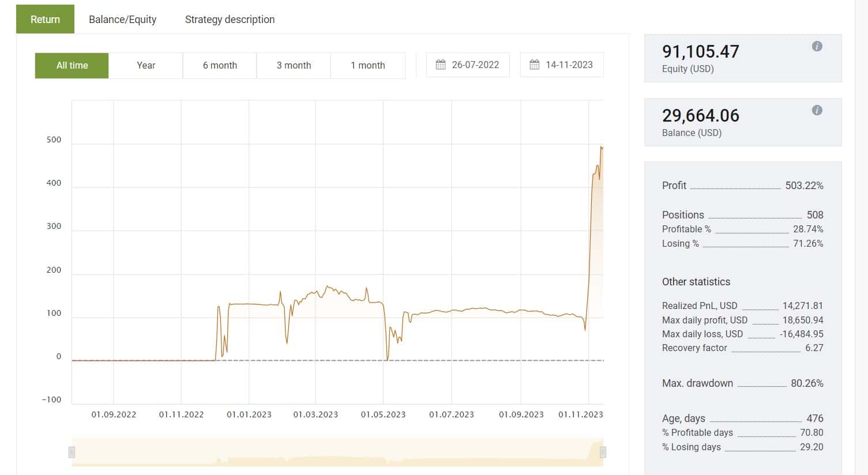Select the All time period

pyautogui.click(x=72, y=65)
